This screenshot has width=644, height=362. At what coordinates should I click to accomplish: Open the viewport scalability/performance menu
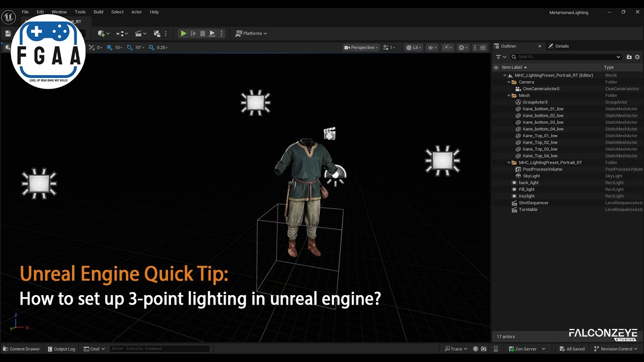click(x=447, y=48)
